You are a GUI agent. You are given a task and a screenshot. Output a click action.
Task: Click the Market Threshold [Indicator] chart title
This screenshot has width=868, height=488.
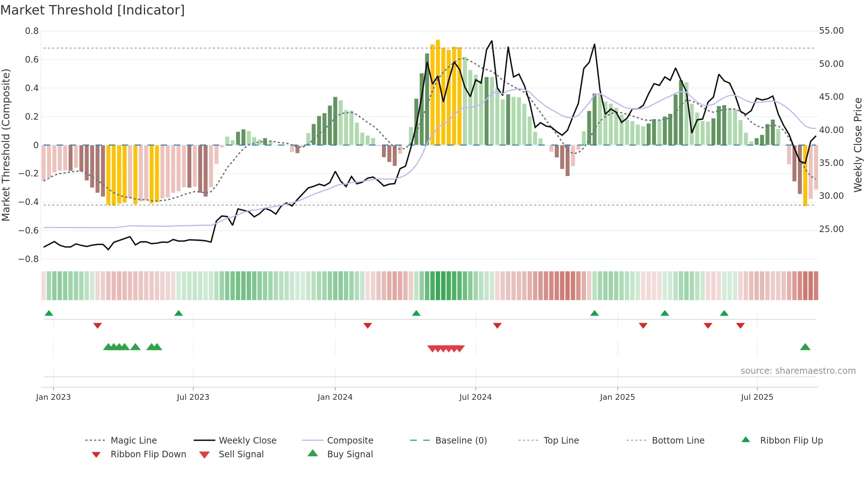pos(93,10)
